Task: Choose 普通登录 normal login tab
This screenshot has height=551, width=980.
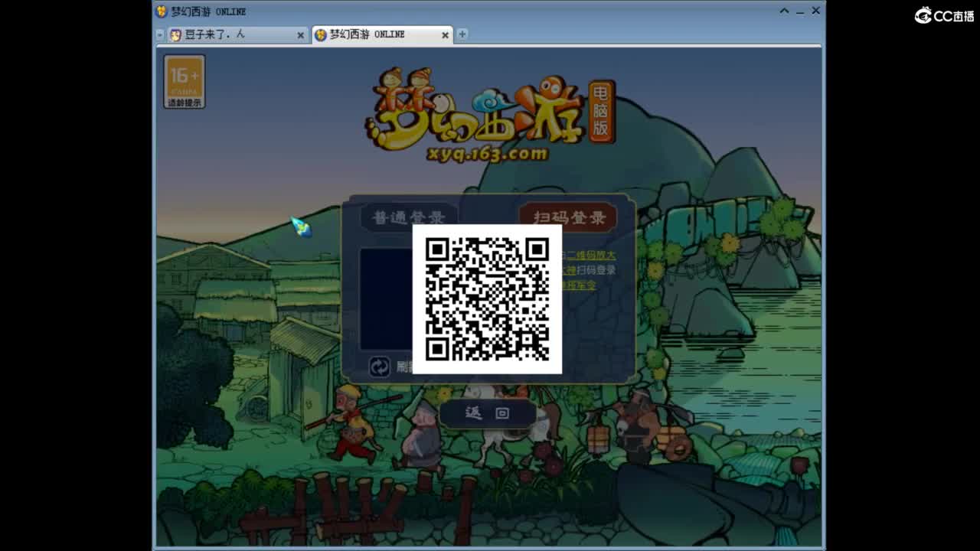Action: 408,218
